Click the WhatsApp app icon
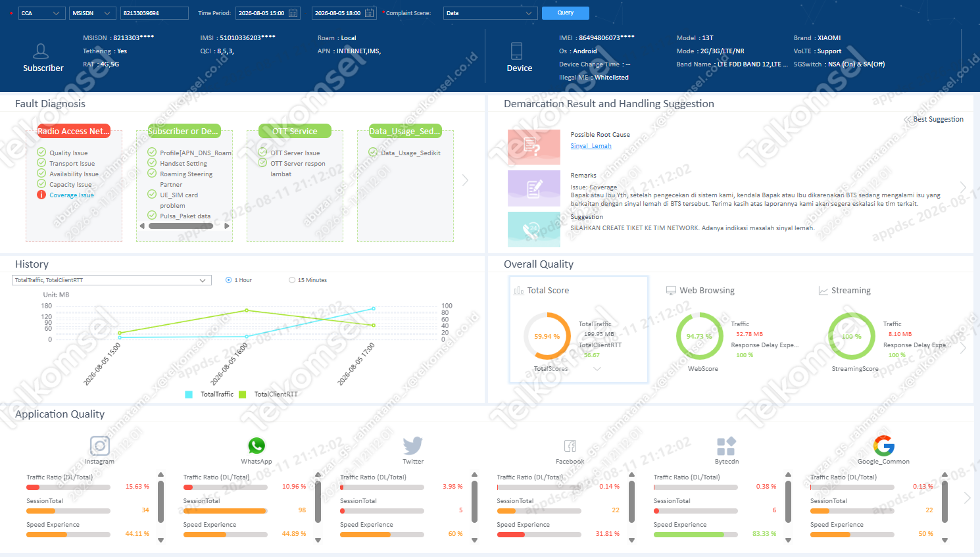Image resolution: width=980 pixels, height=557 pixels. [x=257, y=446]
